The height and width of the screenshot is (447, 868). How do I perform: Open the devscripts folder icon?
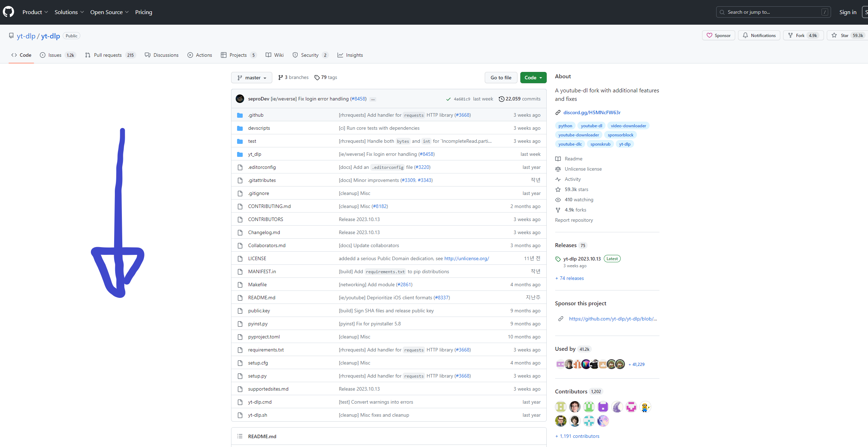pos(240,128)
